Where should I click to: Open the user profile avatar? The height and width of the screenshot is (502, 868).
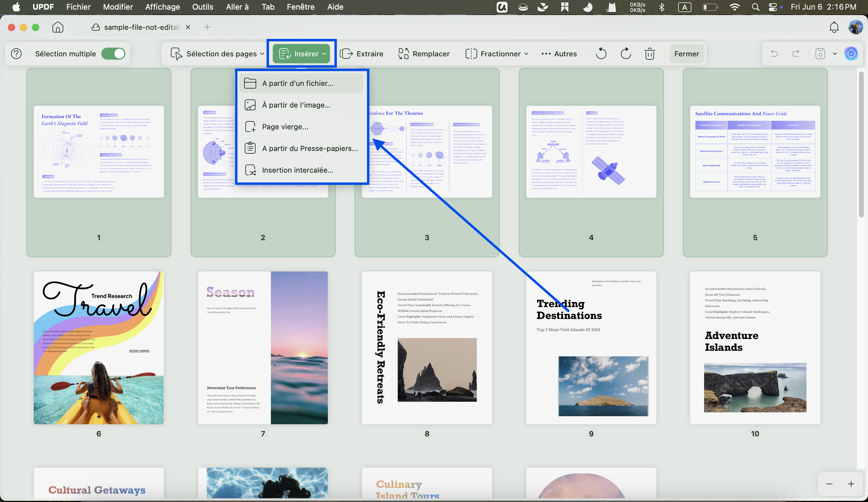coord(856,27)
